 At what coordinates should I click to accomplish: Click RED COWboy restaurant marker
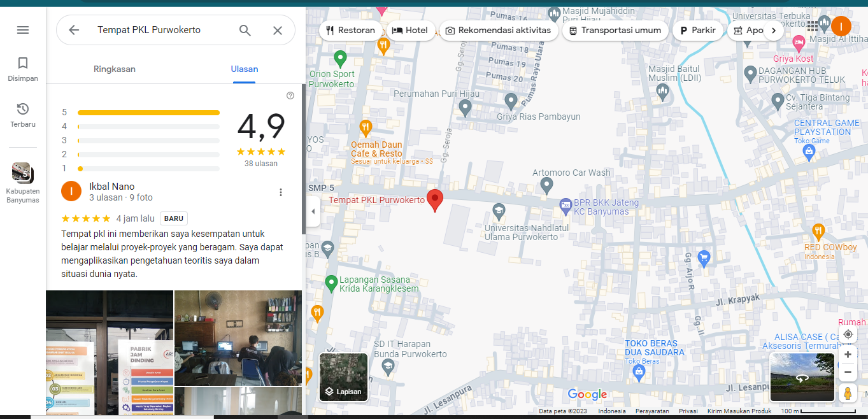click(819, 231)
